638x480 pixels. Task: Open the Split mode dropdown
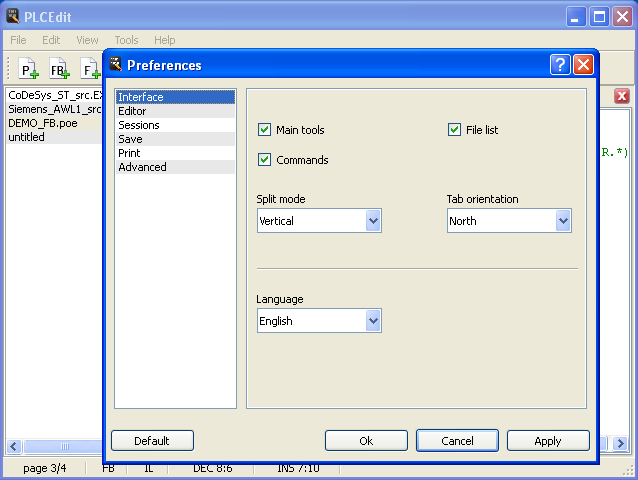pos(319,220)
